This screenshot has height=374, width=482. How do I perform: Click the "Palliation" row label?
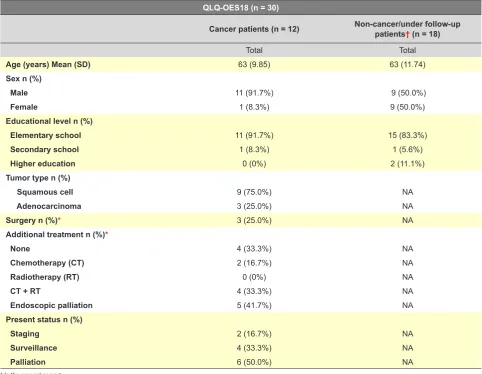tap(28, 362)
